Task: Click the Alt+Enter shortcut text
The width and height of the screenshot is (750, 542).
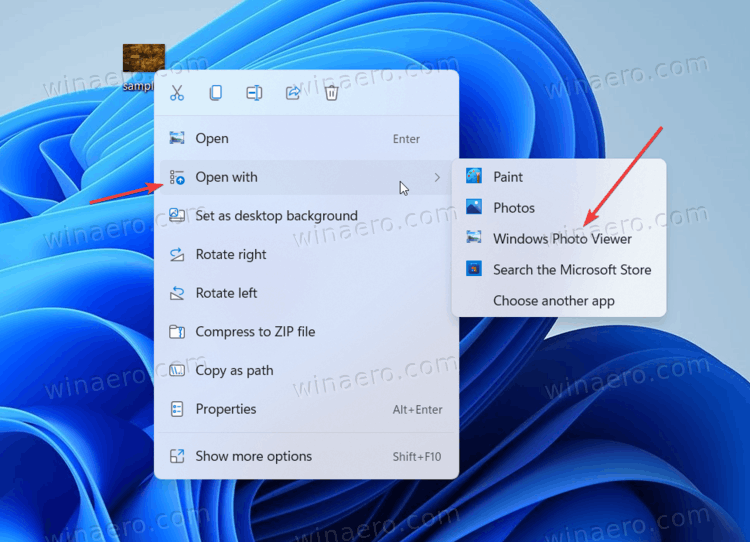Action: [x=418, y=409]
